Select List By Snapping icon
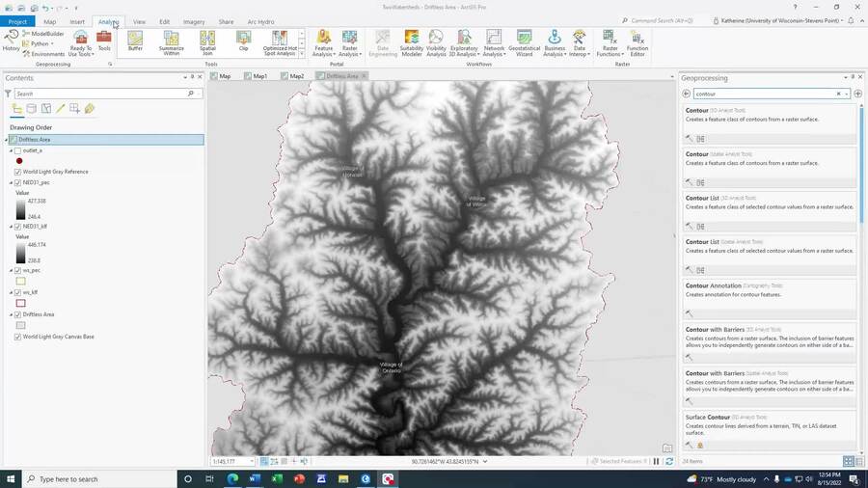Viewport: 868px width, 488px height. pyautogui.click(x=74, y=108)
